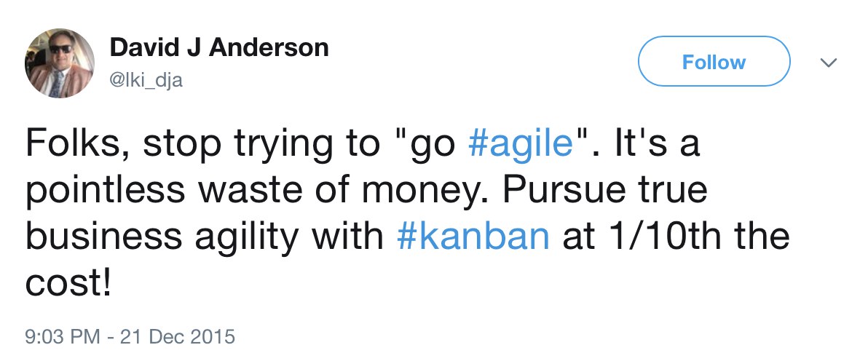Open the #agile hashtag link
The width and height of the screenshot is (868, 361).
point(519,142)
